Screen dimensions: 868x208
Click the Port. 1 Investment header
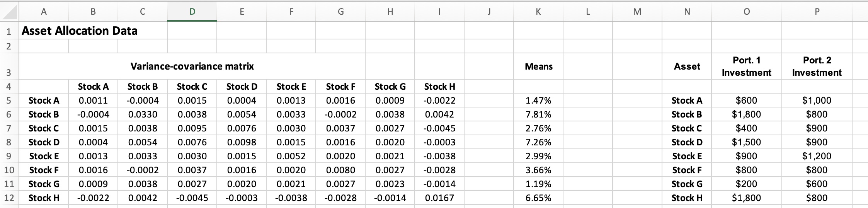pos(747,66)
